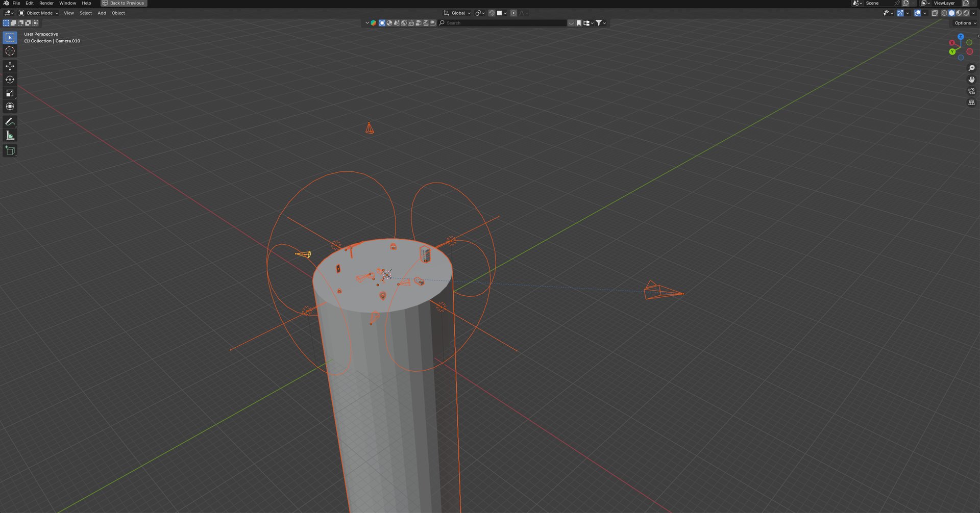Enable proportional editing toggle

[x=513, y=13]
